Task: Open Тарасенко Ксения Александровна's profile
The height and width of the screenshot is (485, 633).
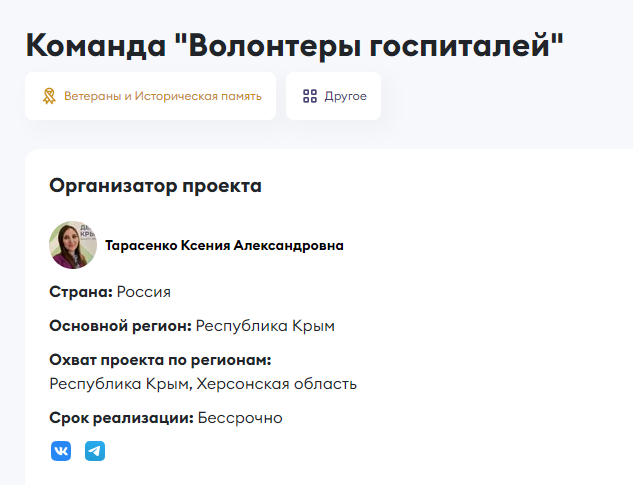Action: [x=224, y=246]
